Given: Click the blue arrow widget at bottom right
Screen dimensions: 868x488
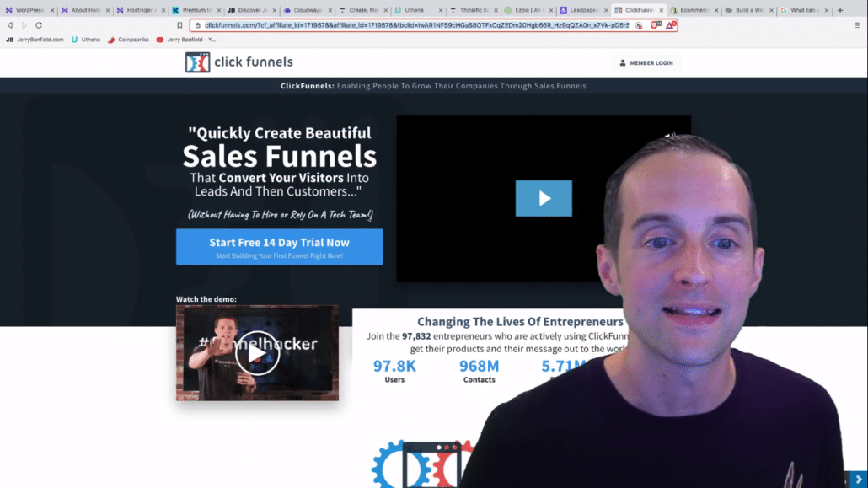Looking at the screenshot, I should [859, 480].
